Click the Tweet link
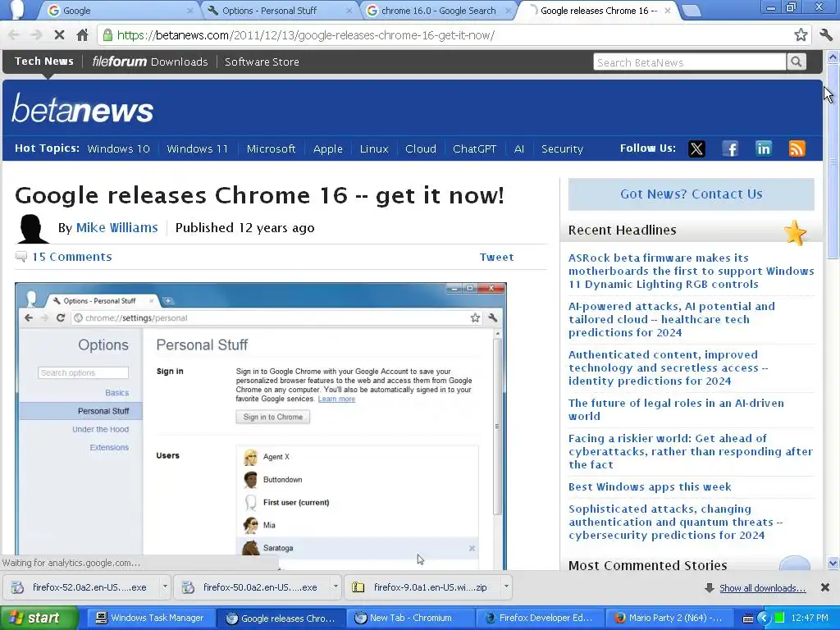This screenshot has height=630, width=840. coord(496,257)
